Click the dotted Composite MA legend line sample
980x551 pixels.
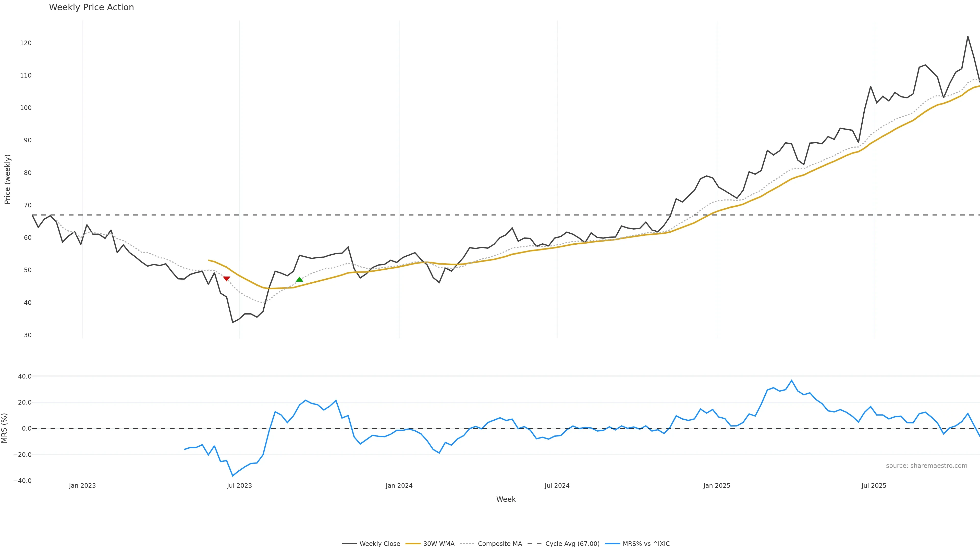tap(467, 544)
